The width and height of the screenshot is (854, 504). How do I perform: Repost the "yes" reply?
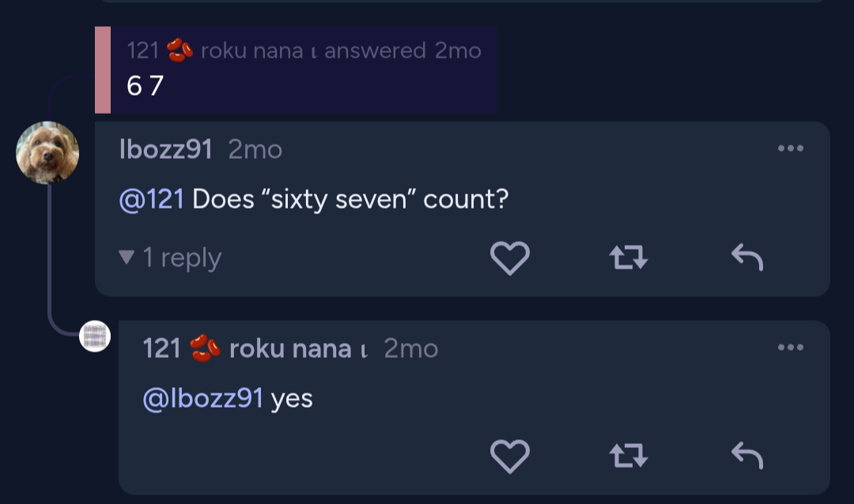point(629,456)
